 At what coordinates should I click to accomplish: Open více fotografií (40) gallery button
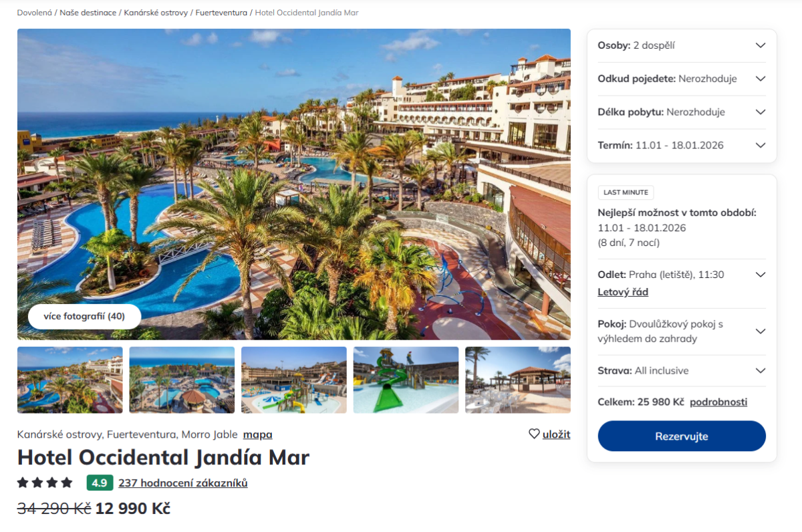(x=84, y=317)
